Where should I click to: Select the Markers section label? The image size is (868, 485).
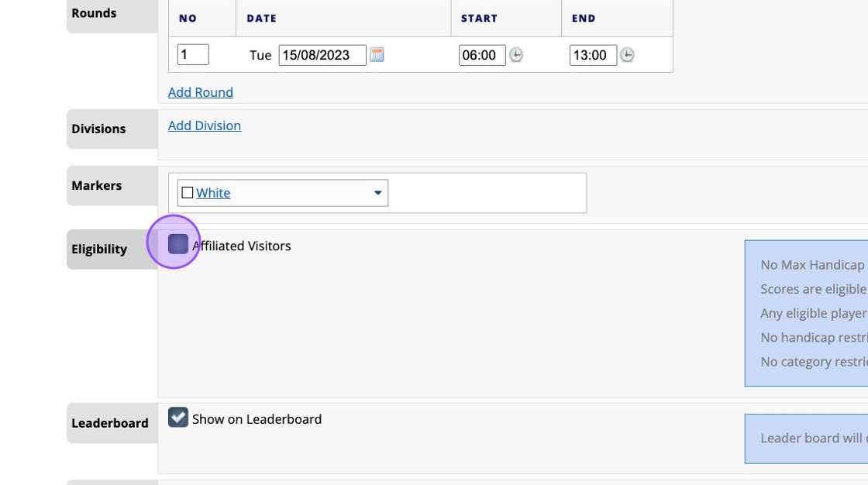tap(97, 186)
